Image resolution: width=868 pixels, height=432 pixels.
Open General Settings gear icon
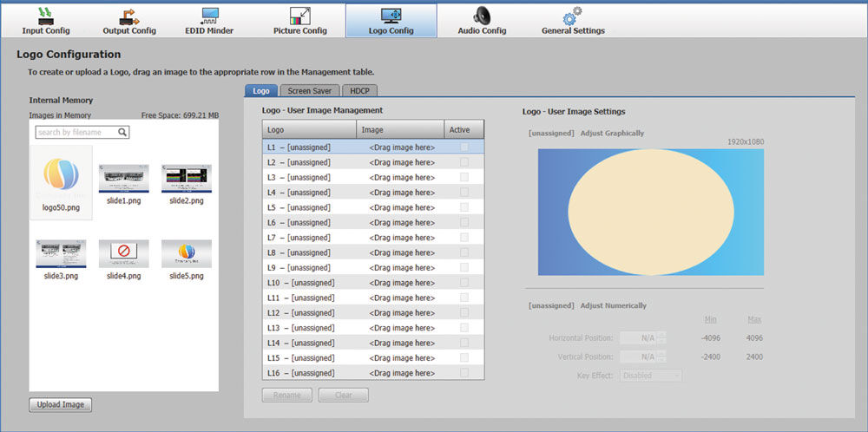pyautogui.click(x=573, y=16)
